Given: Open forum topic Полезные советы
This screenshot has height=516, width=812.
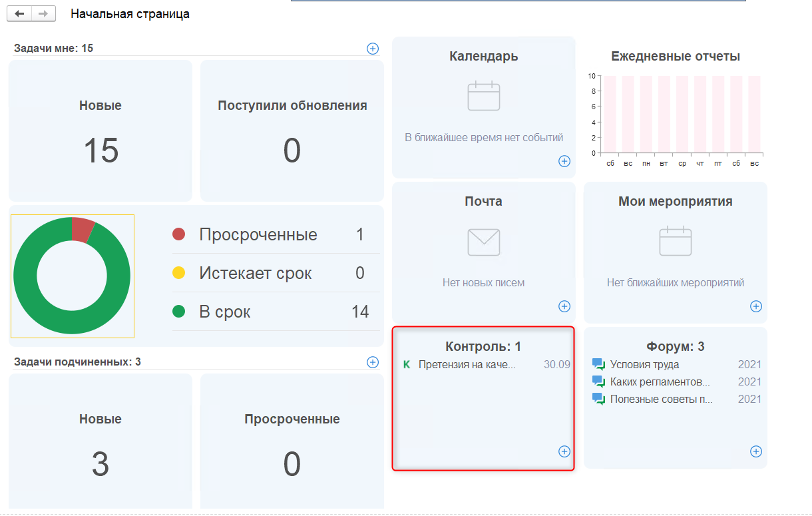Looking at the screenshot, I should (661, 399).
